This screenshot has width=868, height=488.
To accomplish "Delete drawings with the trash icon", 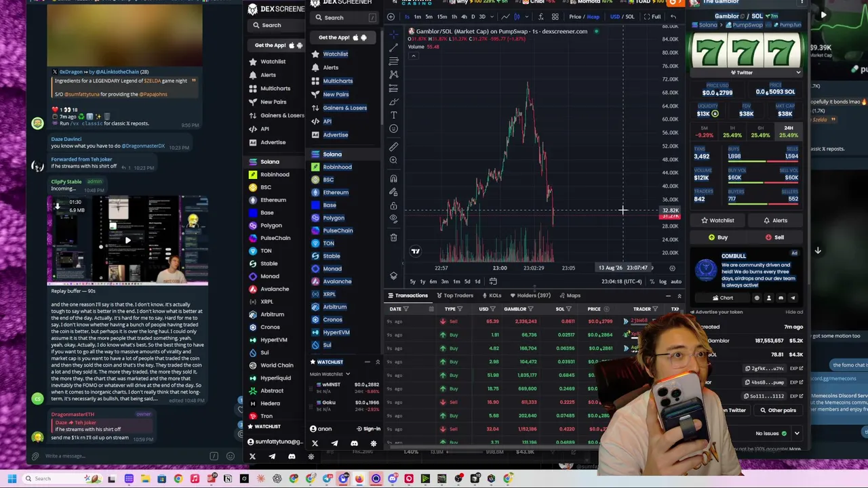I will tap(393, 237).
